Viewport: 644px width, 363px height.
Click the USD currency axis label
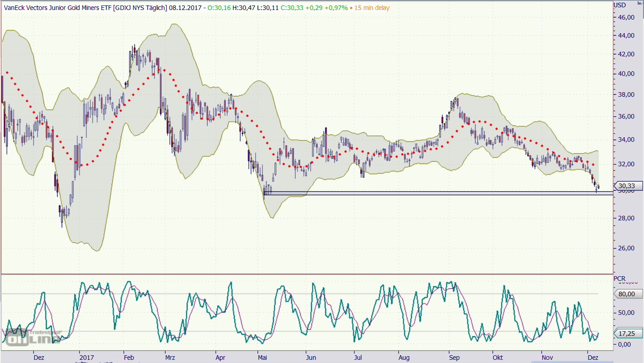(620, 5)
